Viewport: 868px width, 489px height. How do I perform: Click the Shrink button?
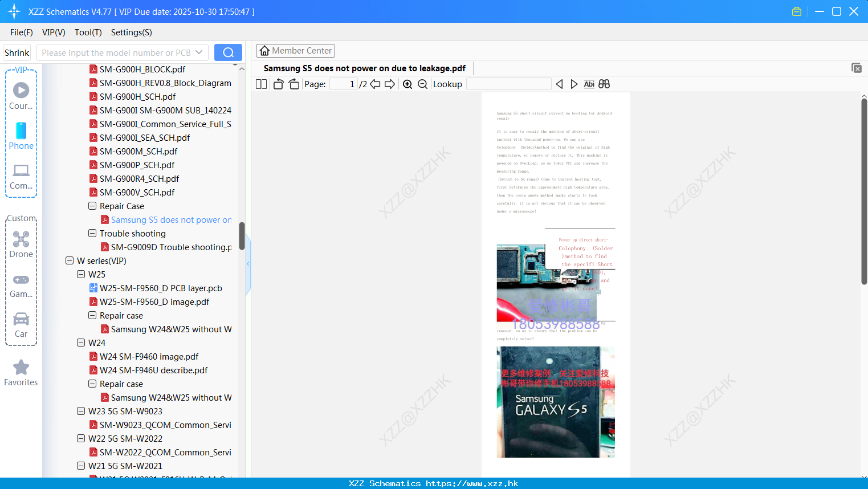point(17,52)
